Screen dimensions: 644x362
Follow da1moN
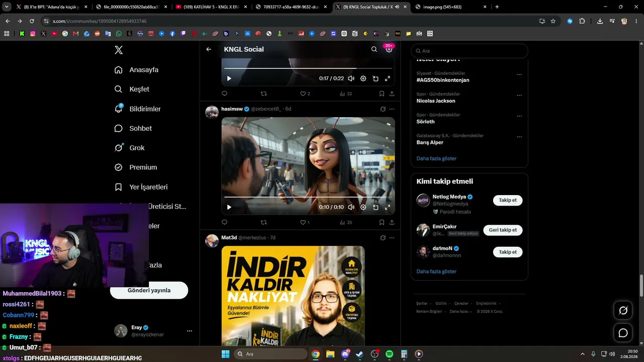coord(508,252)
